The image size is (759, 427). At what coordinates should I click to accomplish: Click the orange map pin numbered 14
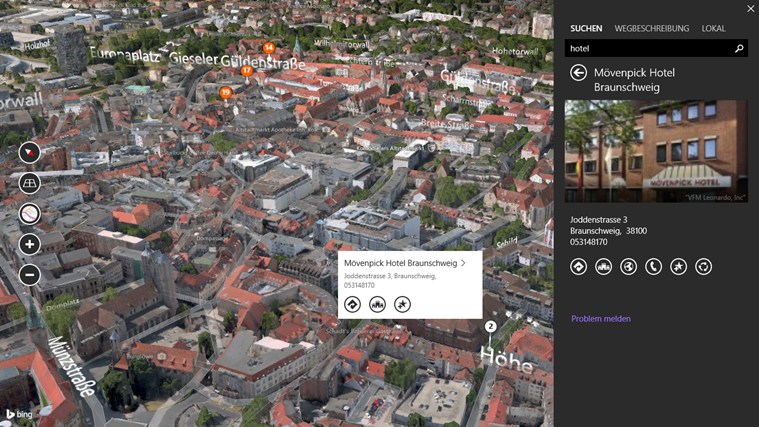tap(269, 47)
